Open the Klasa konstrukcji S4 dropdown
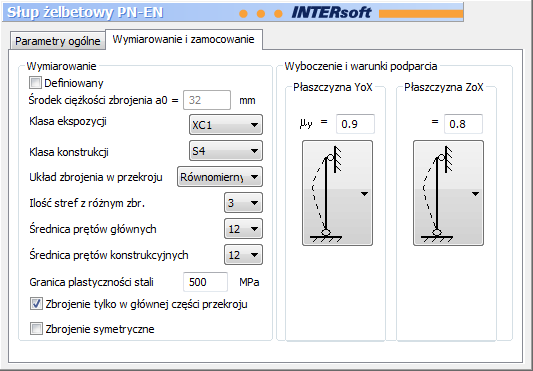This screenshot has height=371, width=533. [226, 151]
